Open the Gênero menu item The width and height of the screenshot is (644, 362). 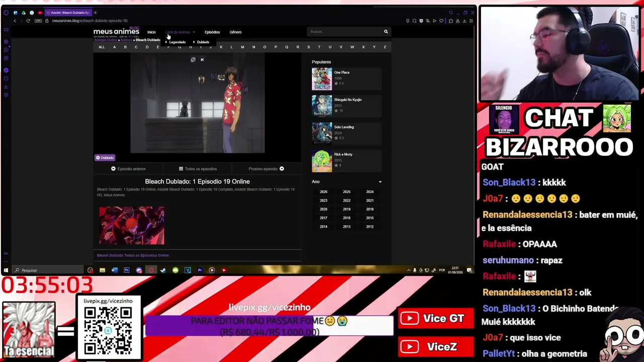pos(235,32)
